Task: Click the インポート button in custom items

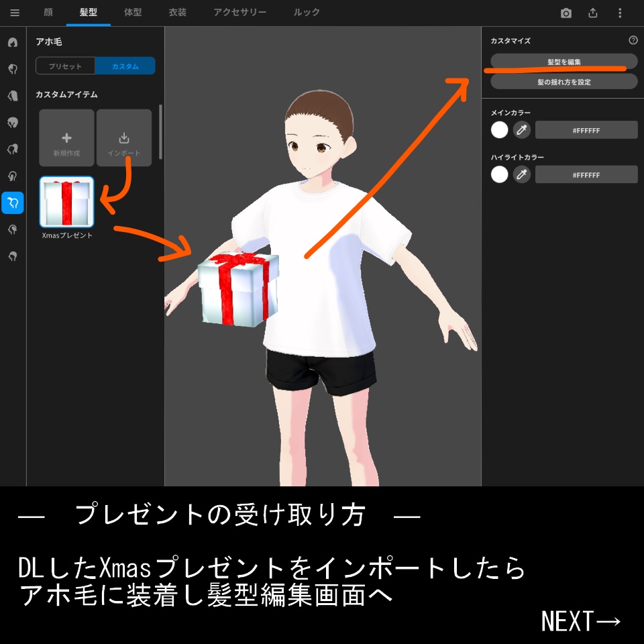Action: click(125, 138)
